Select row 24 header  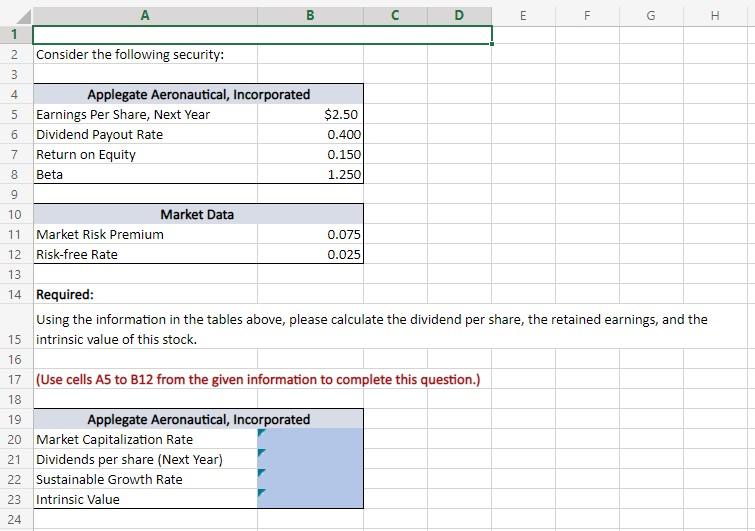[x=15, y=519]
